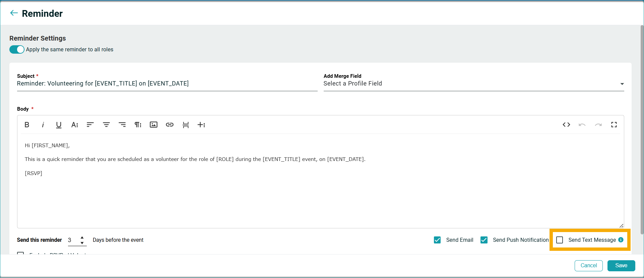Viewport: 644px width, 278px height.
Task: Open paragraph format options
Action: 138,125
